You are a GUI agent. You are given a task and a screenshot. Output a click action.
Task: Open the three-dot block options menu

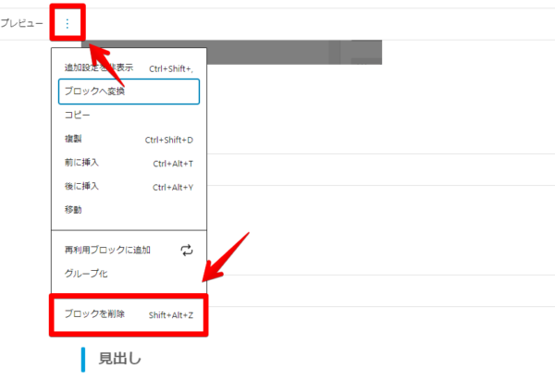(67, 23)
